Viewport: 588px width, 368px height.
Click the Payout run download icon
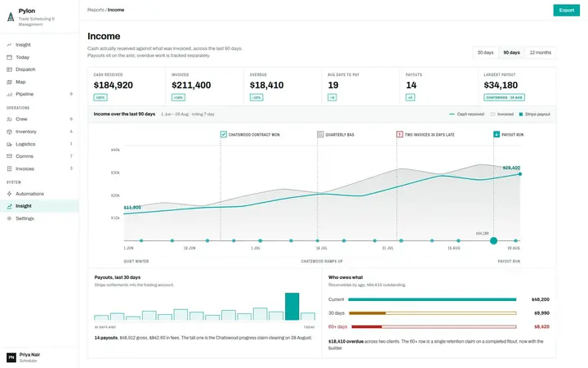[497, 134]
